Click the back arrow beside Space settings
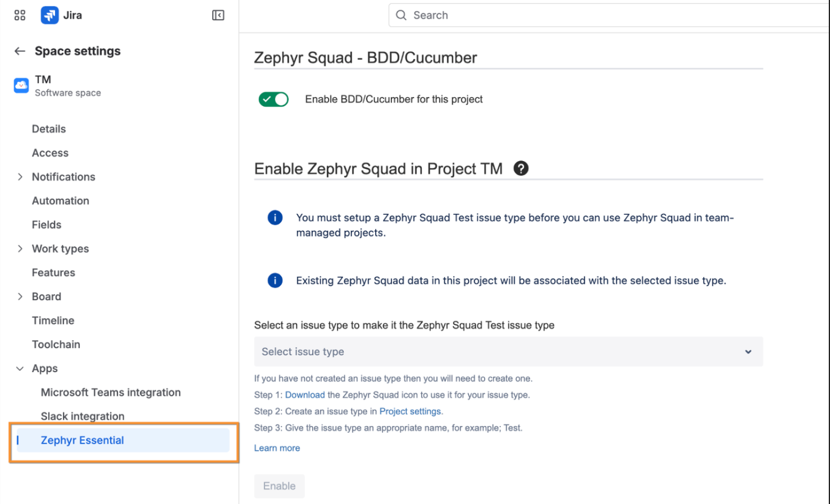The width and height of the screenshot is (830, 504). click(20, 51)
